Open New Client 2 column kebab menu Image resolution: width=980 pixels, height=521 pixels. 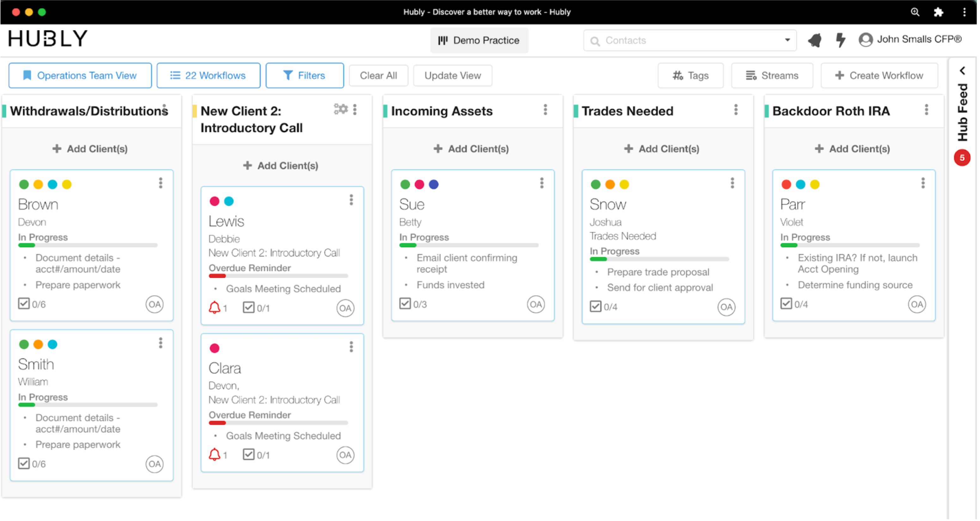pyautogui.click(x=355, y=110)
